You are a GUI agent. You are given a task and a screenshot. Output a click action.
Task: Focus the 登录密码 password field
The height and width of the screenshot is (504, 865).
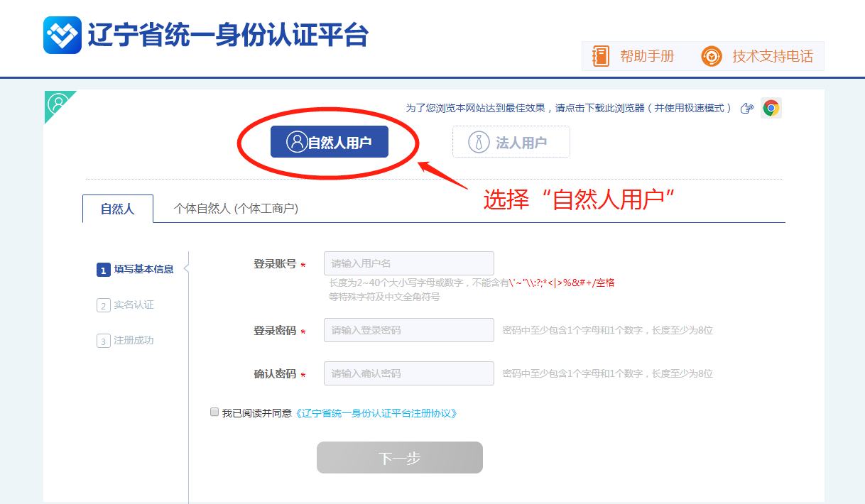click(409, 330)
